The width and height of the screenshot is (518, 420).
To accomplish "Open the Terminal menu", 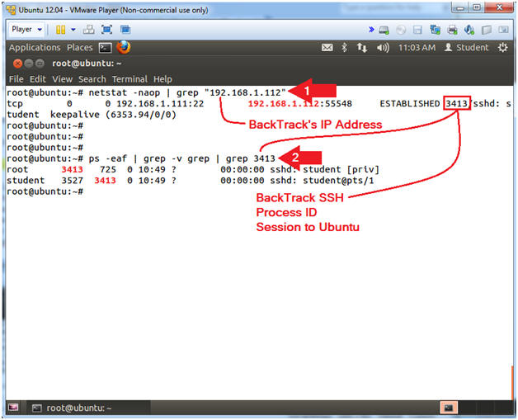I will (129, 79).
